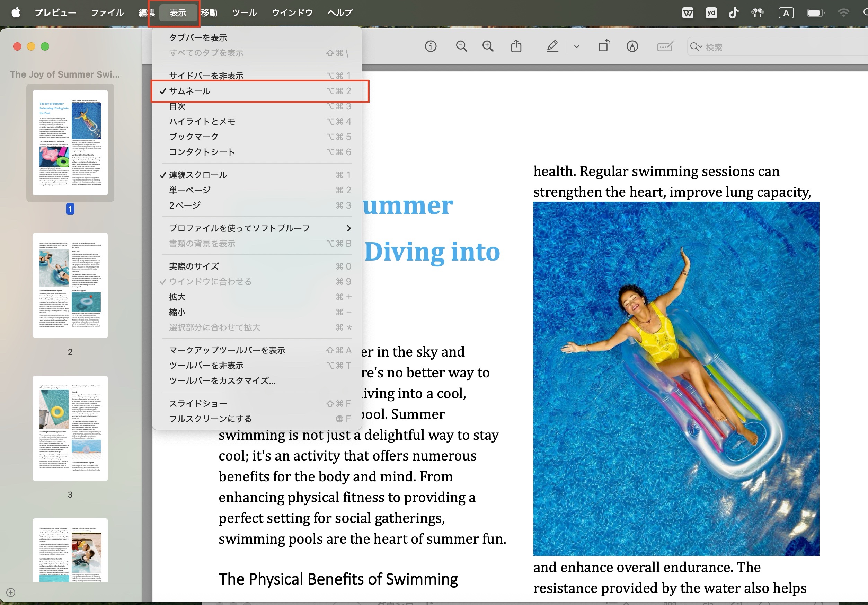Zoom in using the magnifier plus icon

(488, 46)
